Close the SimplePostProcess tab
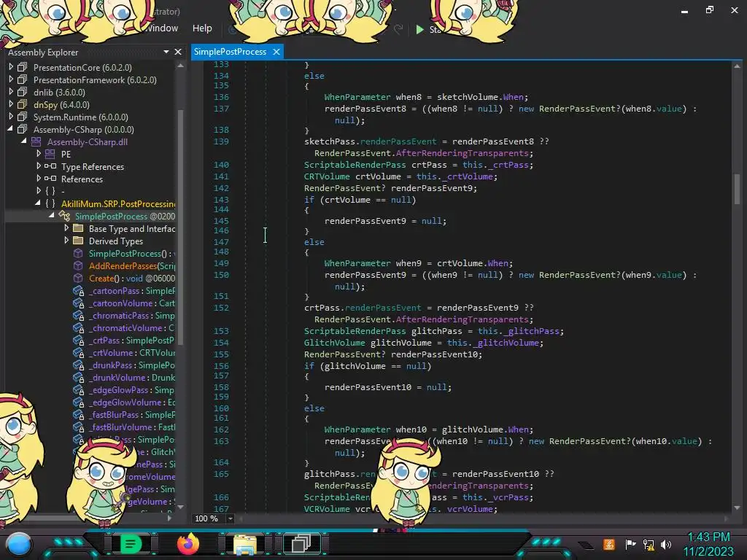Image resolution: width=747 pixels, height=560 pixels. pos(276,52)
